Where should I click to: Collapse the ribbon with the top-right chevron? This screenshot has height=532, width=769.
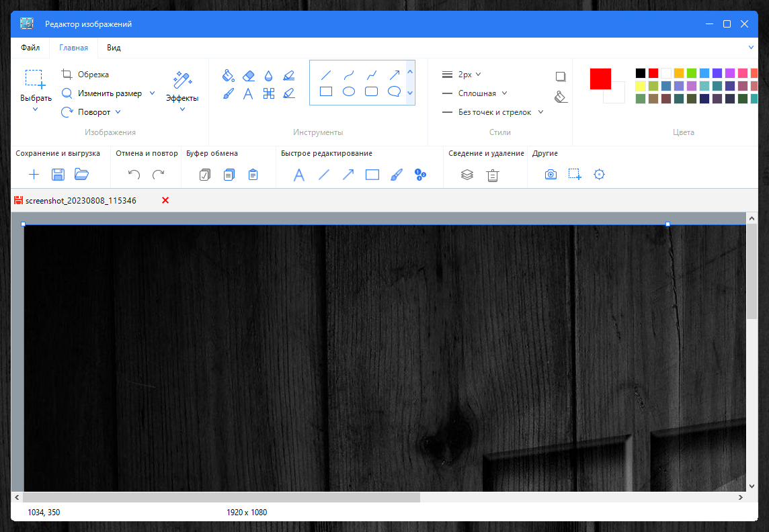pyautogui.click(x=751, y=48)
